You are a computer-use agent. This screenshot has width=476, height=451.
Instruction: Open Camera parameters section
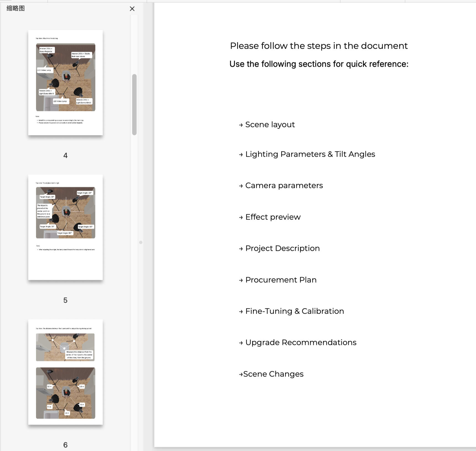coord(284,185)
